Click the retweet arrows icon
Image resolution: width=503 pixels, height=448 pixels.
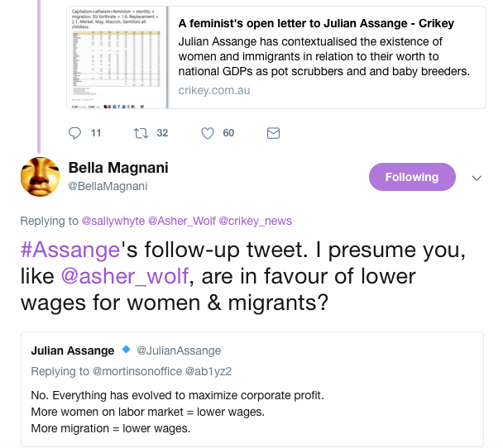[x=141, y=133]
